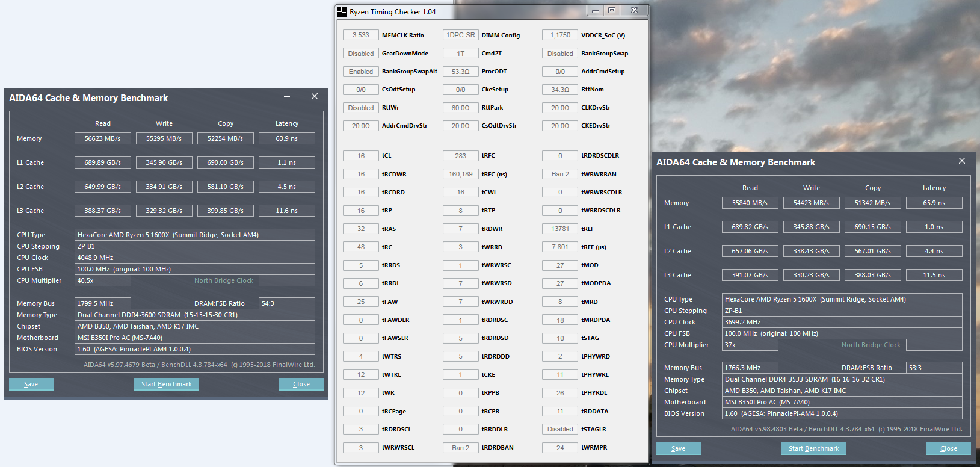This screenshot has height=467, width=980.
Task: Click the L1 Cache read value 689.89 GB/s
Action: [103, 162]
